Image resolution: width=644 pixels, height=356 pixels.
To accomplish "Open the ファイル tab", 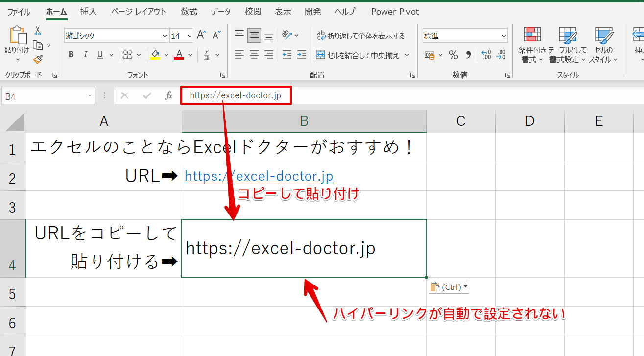I will click(x=18, y=12).
